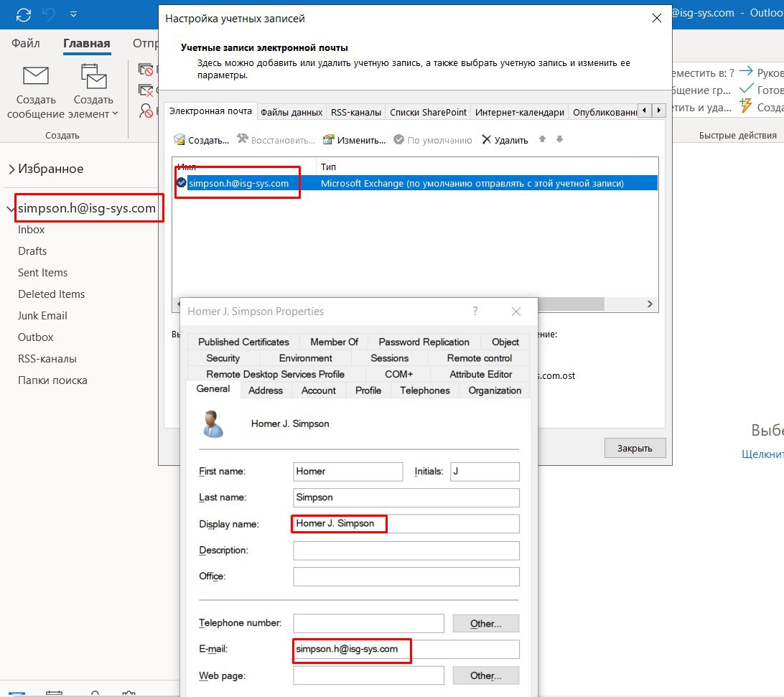This screenshot has width=784, height=697.
Task: Close the Настройка учетных записей dialog
Action: click(657, 19)
